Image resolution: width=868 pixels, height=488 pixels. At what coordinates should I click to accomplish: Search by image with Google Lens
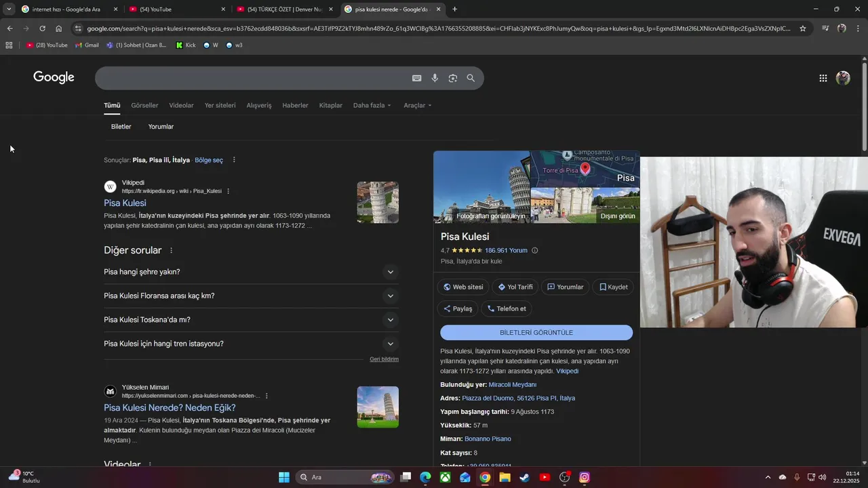click(452, 78)
